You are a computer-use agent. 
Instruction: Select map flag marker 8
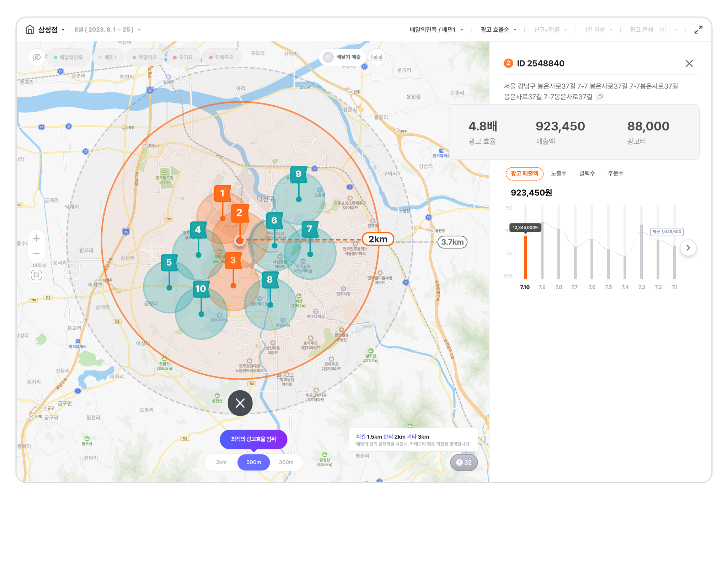pyautogui.click(x=270, y=280)
